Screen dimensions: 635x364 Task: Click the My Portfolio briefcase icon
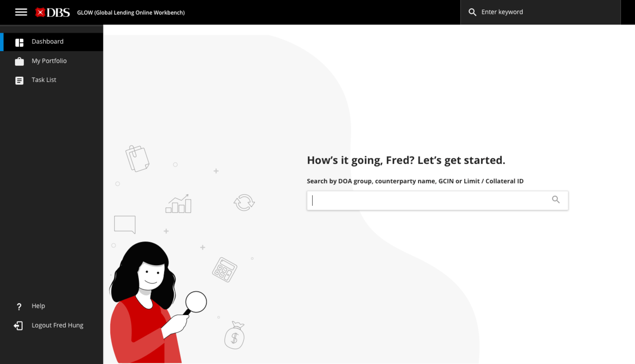pyautogui.click(x=19, y=61)
